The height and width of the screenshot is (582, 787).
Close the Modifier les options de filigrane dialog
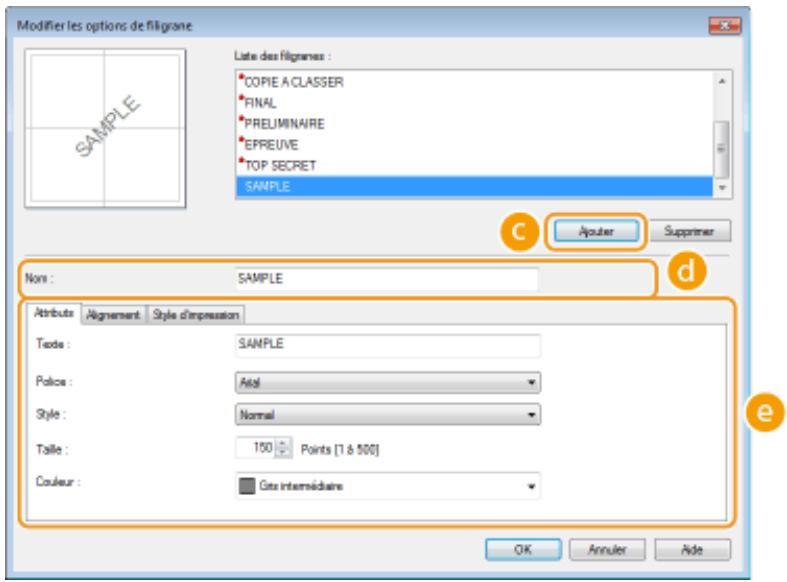tap(724, 26)
